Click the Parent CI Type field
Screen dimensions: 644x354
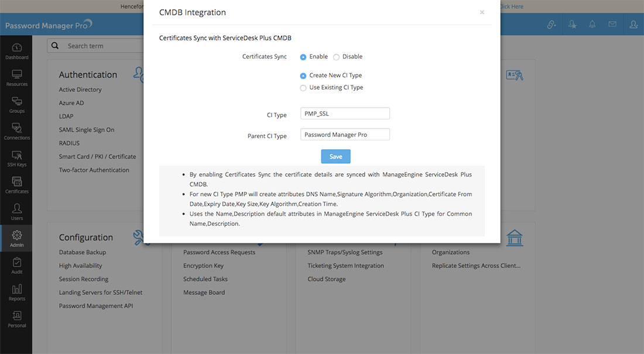[345, 135]
